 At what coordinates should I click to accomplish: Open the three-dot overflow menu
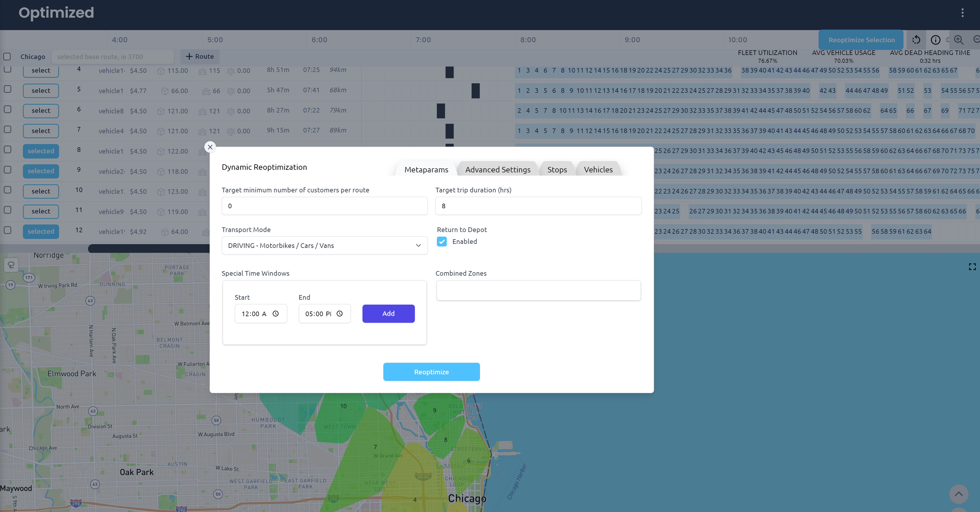[963, 12]
